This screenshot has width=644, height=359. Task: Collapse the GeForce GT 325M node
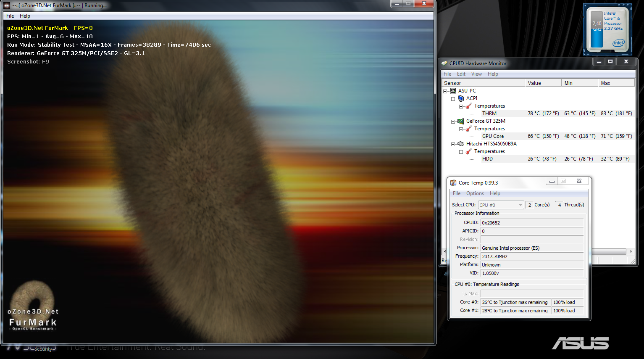point(453,121)
